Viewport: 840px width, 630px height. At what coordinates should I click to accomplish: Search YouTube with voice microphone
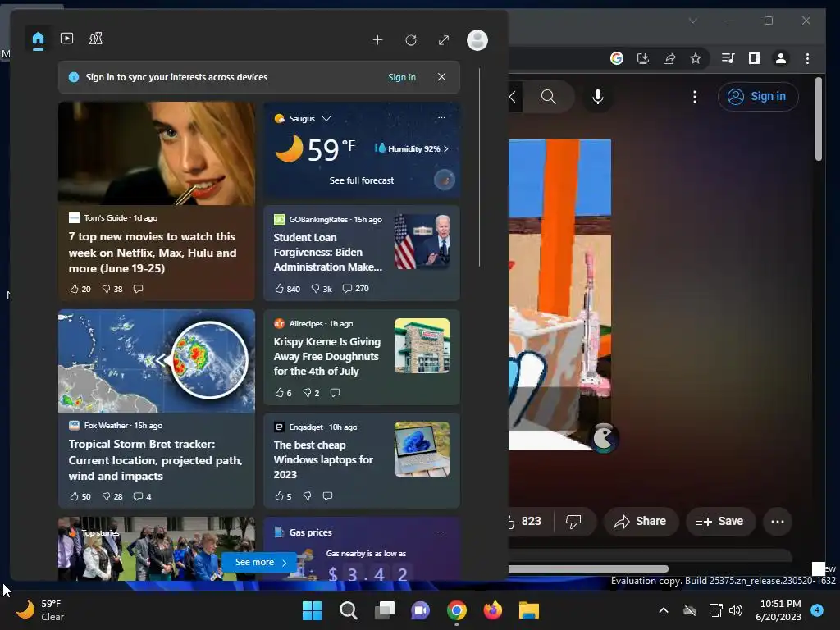598,97
